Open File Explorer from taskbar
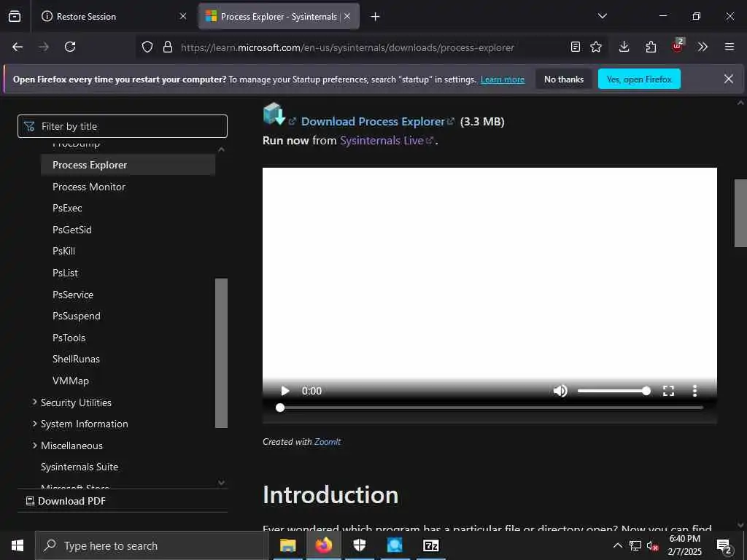This screenshot has width=747, height=560. pos(287,545)
